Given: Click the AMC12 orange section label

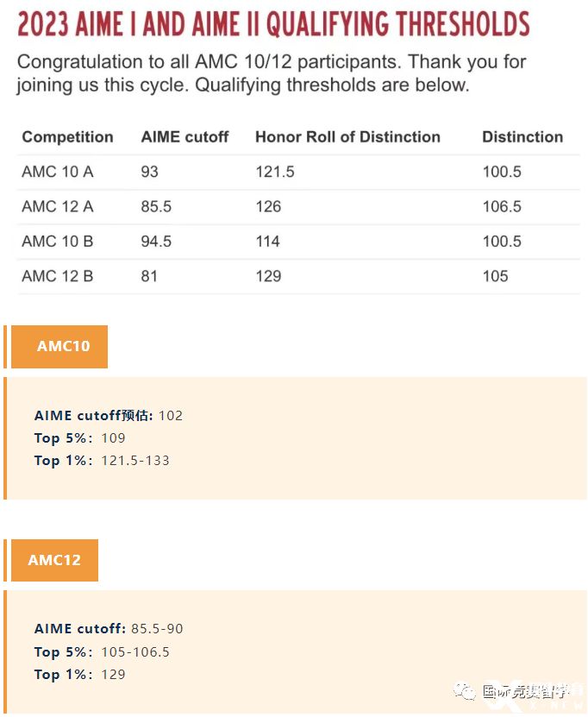Looking at the screenshot, I should pyautogui.click(x=55, y=560).
